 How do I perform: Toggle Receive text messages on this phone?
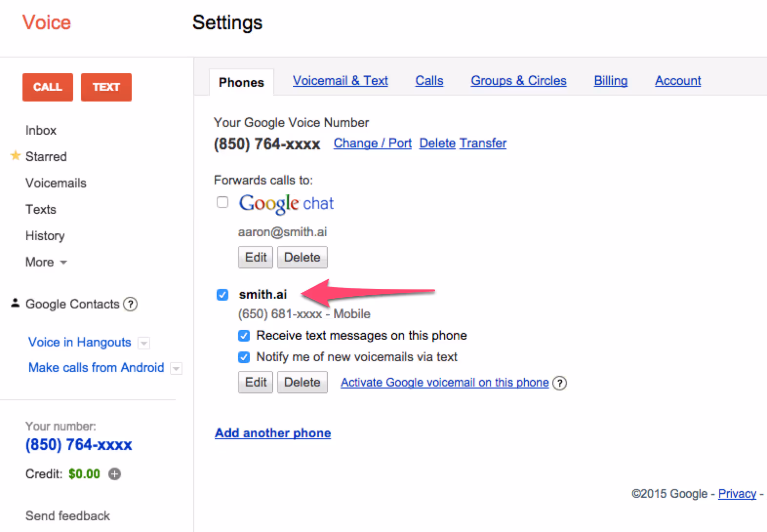click(244, 336)
